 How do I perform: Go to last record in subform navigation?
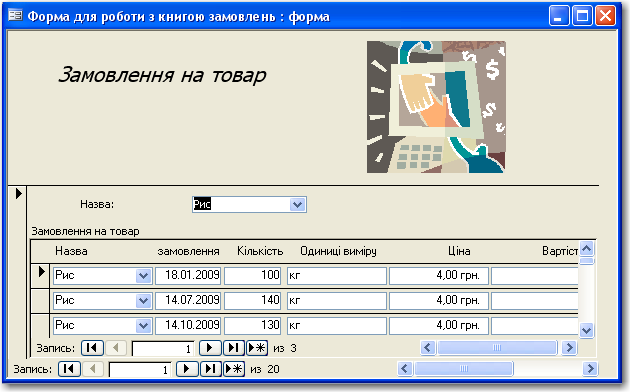point(233,348)
